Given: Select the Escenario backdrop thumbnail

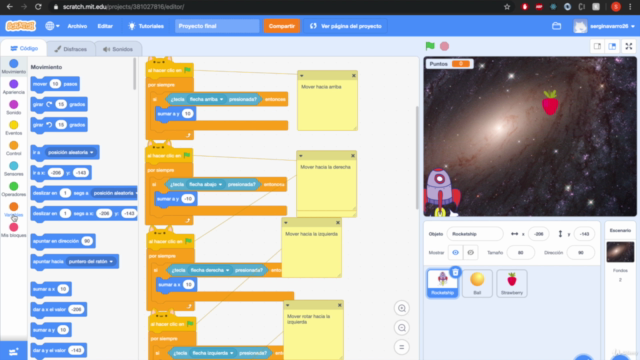Looking at the screenshot, I should 620,252.
